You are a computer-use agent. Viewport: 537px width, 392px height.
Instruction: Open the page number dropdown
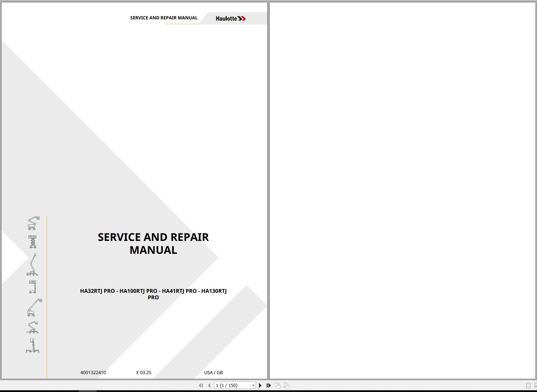(253, 386)
